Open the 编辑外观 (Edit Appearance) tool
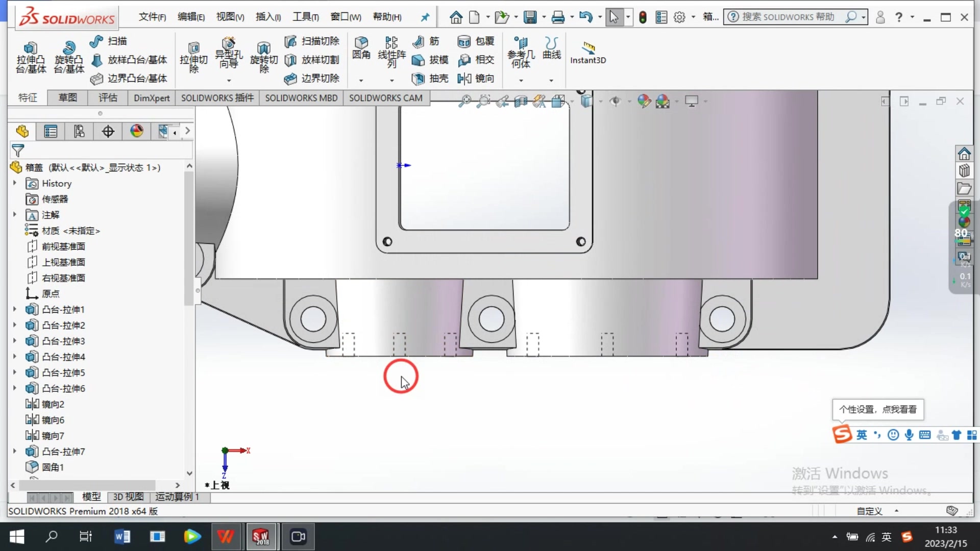The width and height of the screenshot is (980, 551). pyautogui.click(x=645, y=101)
